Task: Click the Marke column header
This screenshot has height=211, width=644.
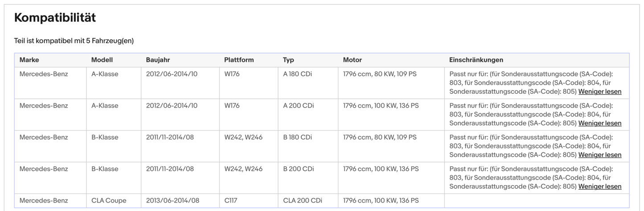Action: point(29,60)
